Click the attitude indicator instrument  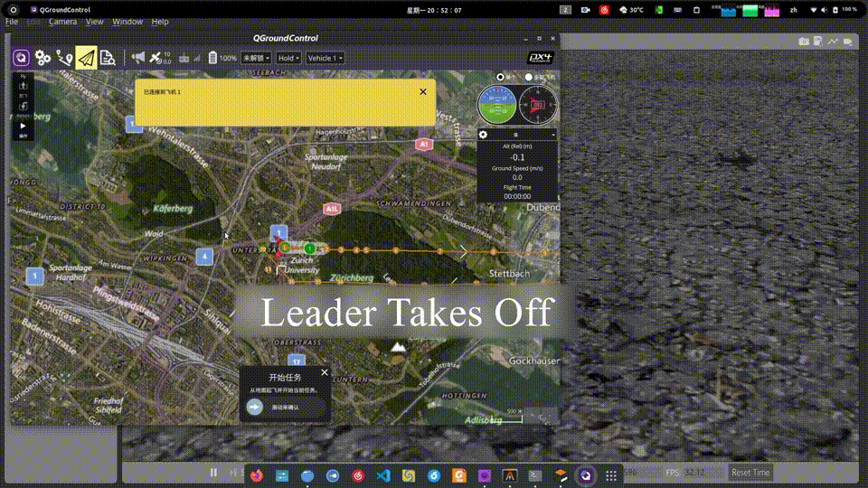(x=496, y=105)
